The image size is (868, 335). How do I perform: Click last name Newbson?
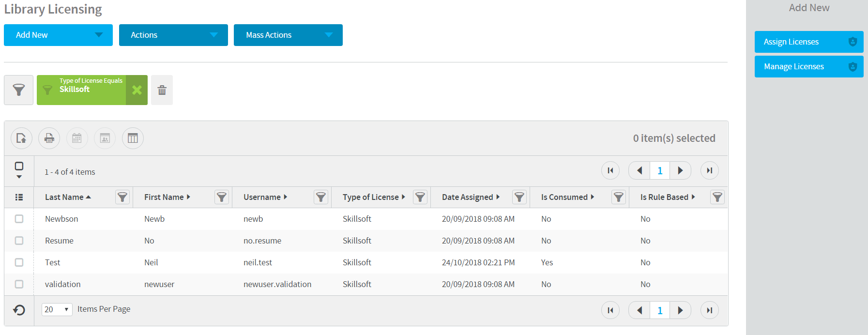tap(61, 219)
